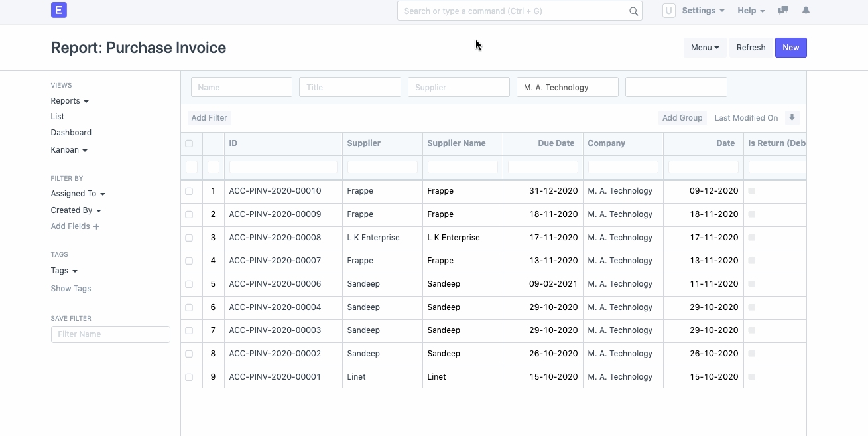
Task: Click the Add Filter button
Action: [x=209, y=118]
